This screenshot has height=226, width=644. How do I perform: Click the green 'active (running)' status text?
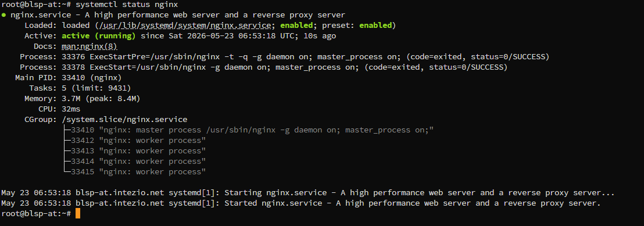pos(99,36)
